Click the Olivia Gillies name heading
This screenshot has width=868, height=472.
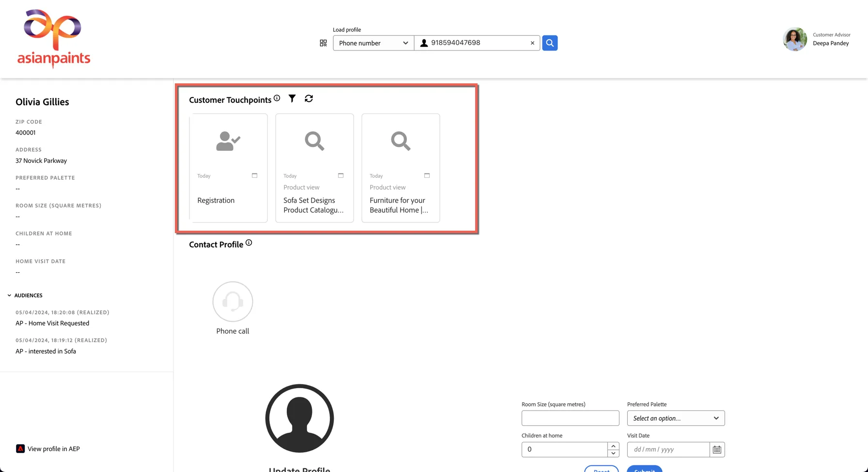[42, 102]
